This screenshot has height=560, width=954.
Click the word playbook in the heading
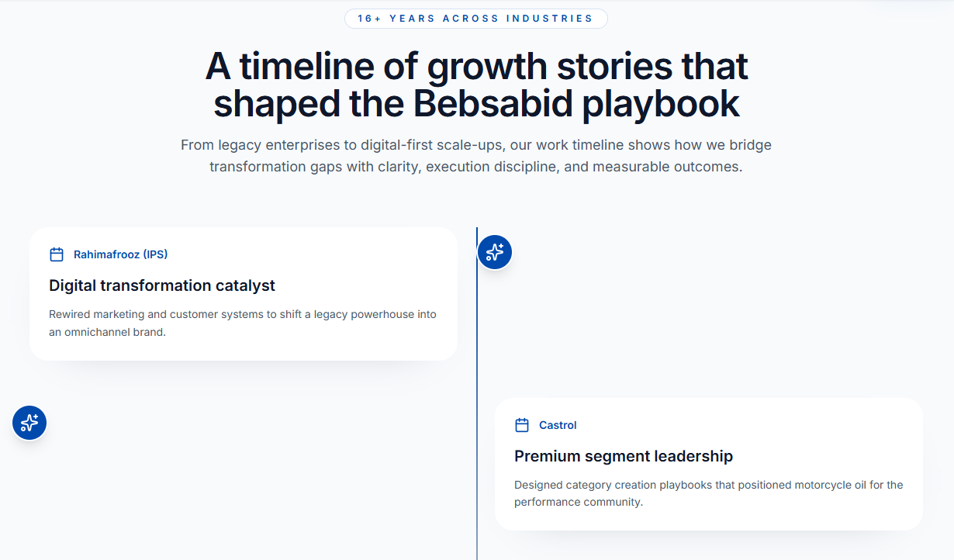(661, 104)
